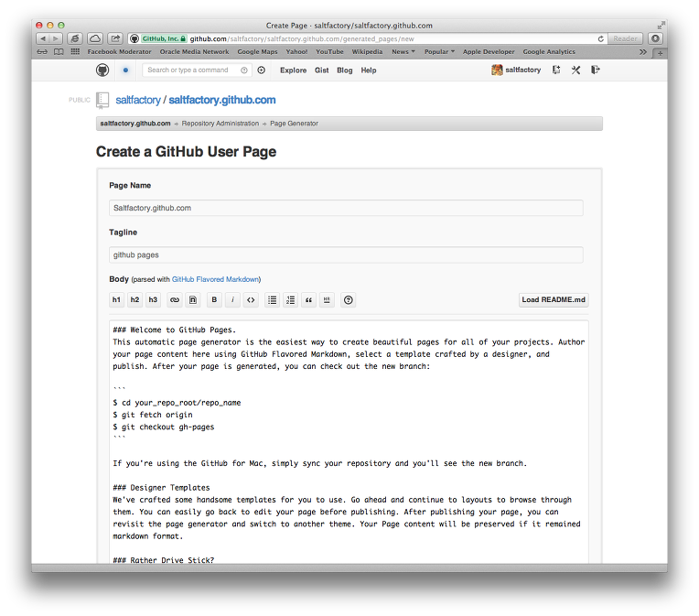This screenshot has width=699, height=616.
Task: Click the sign out icon
Action: click(x=596, y=70)
